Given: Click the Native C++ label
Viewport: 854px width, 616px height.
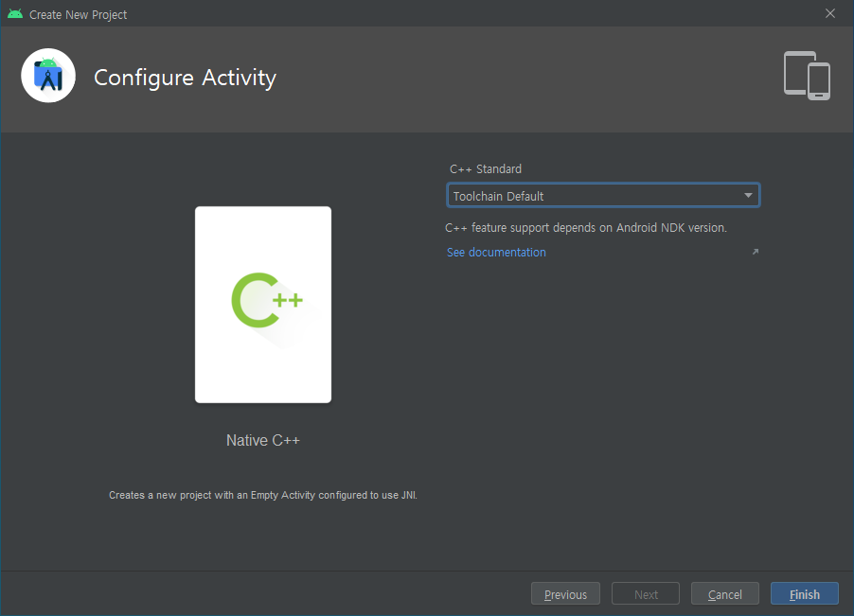Looking at the screenshot, I should pyautogui.click(x=263, y=440).
